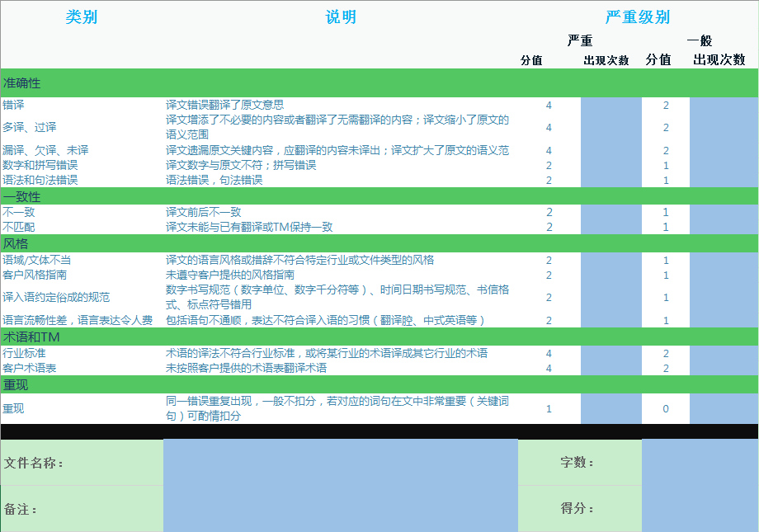759x532 pixels.
Task: Select 行业标准 row's 一般 出现次数 cell
Action: tap(723, 353)
